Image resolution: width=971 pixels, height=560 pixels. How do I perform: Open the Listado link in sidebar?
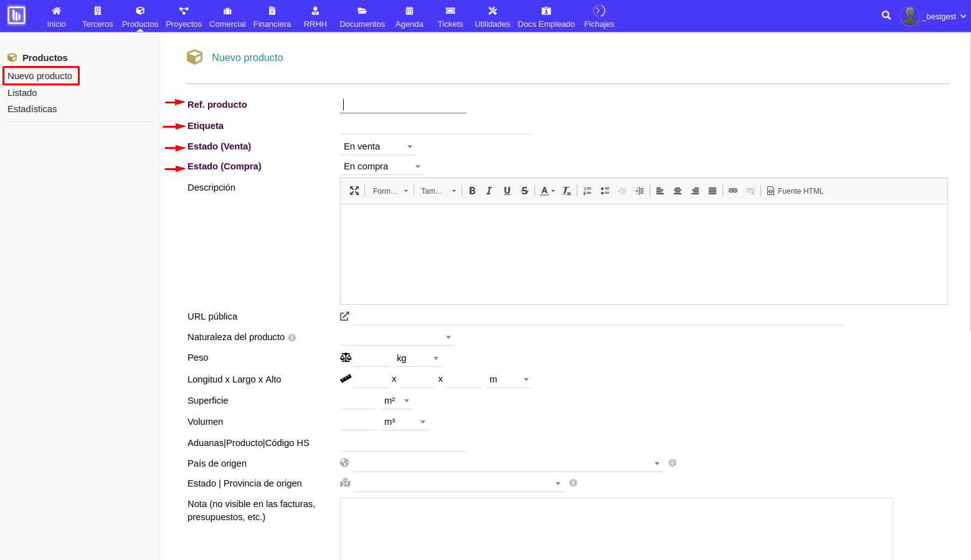click(22, 93)
